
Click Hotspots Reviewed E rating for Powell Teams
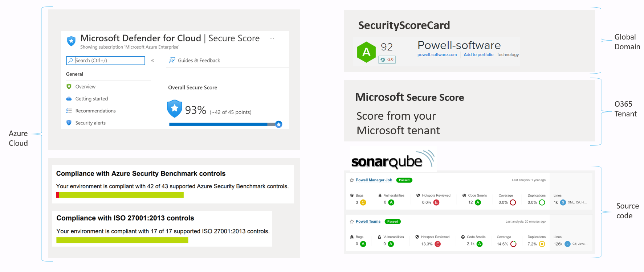click(438, 244)
